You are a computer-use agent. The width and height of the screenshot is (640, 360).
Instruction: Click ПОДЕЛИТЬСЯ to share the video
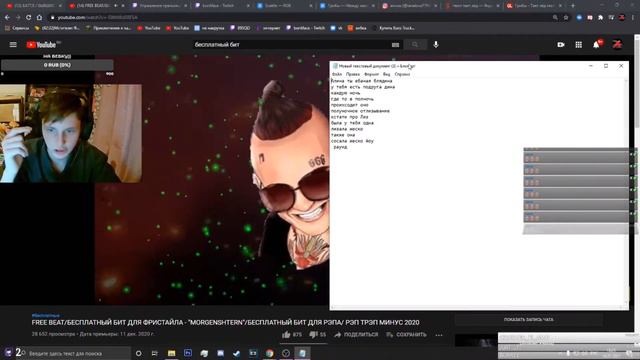(356, 335)
